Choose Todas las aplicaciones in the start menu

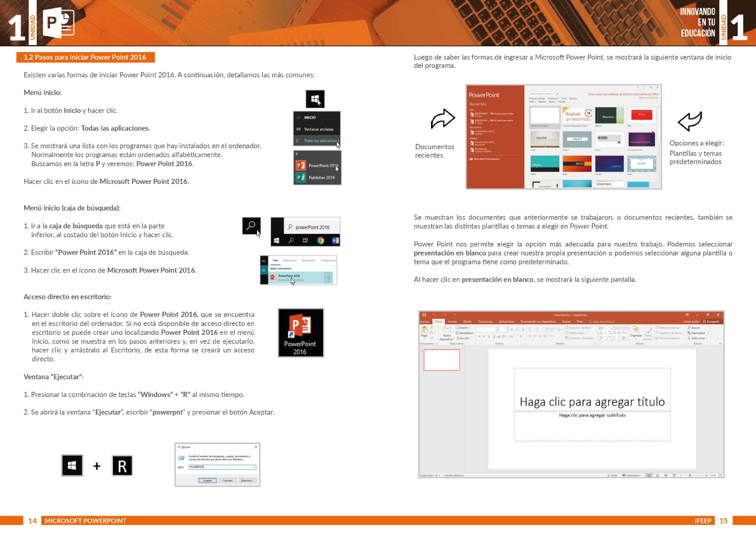point(317,141)
